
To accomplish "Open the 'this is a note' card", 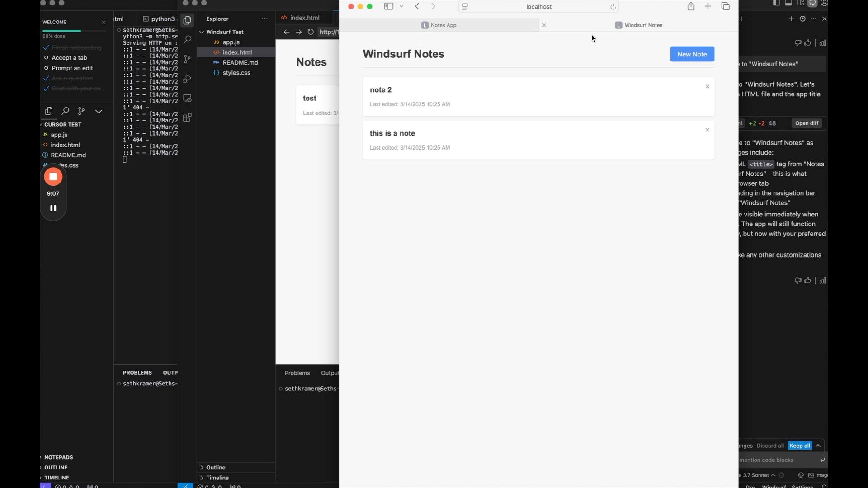I will pos(538,140).
